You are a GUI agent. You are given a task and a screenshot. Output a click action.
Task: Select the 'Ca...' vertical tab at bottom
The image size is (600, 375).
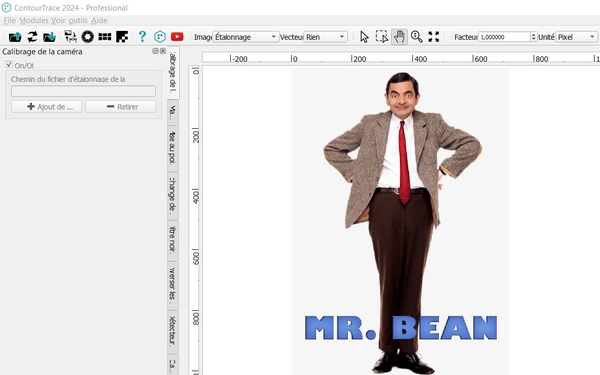click(173, 364)
